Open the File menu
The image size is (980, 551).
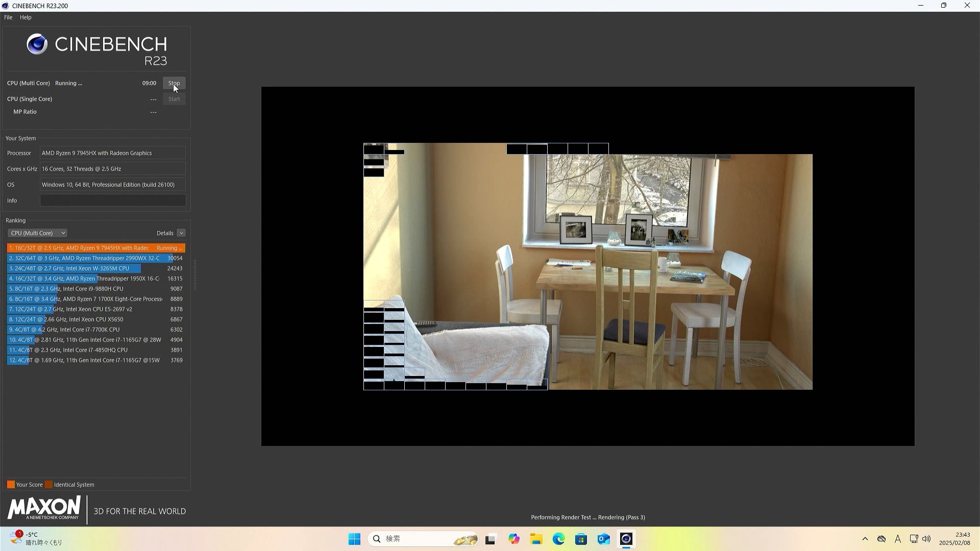coord(8,17)
